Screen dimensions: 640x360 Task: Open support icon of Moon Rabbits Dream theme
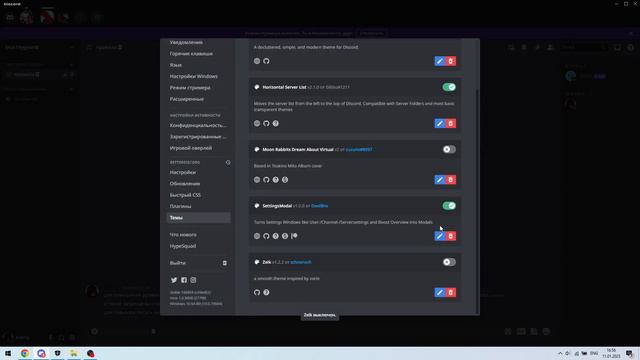[x=276, y=180]
